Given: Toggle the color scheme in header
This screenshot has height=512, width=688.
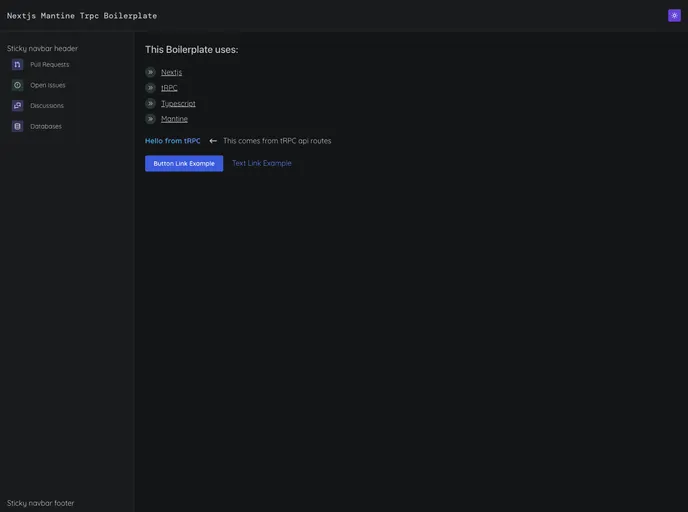Looking at the screenshot, I should tap(674, 15).
